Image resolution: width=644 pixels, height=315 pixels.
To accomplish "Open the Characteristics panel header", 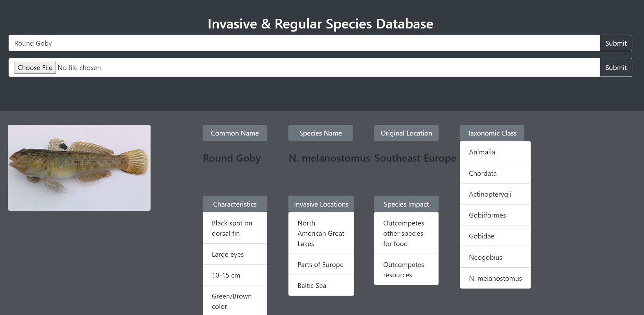I will (x=235, y=204).
